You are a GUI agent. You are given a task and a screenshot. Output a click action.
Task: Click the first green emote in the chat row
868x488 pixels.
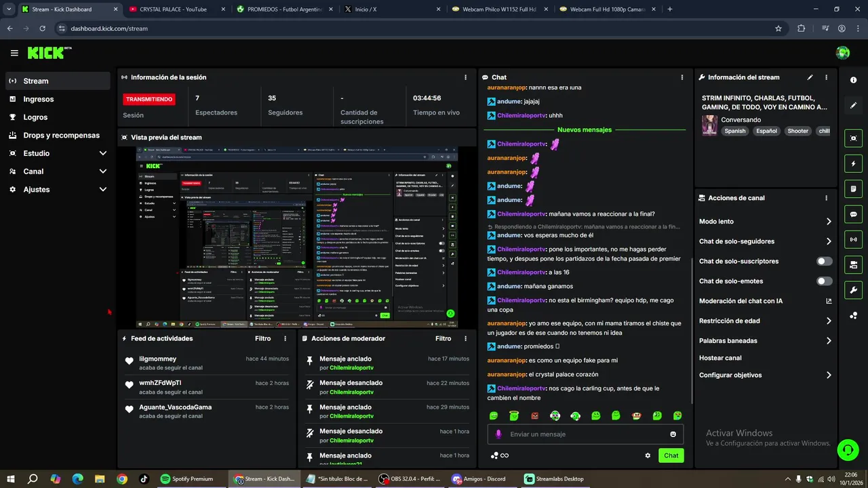(x=494, y=415)
